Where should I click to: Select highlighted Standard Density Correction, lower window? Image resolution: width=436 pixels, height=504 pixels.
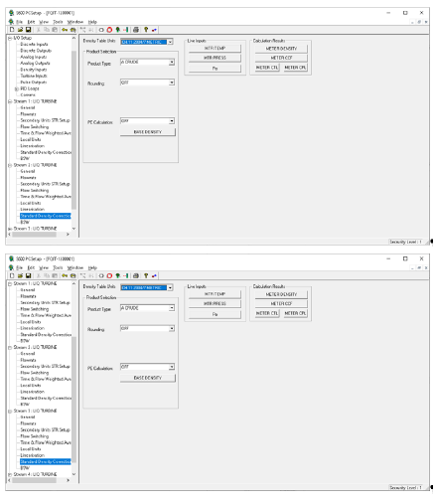[46, 462]
